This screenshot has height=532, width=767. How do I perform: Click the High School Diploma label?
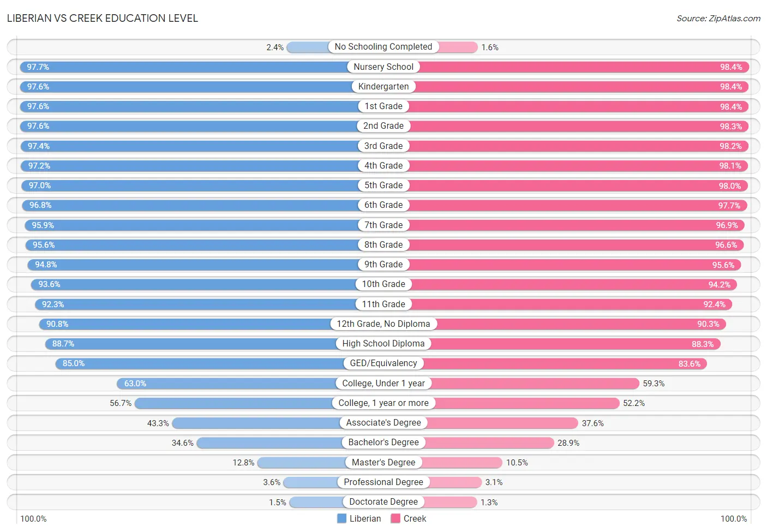(383, 343)
